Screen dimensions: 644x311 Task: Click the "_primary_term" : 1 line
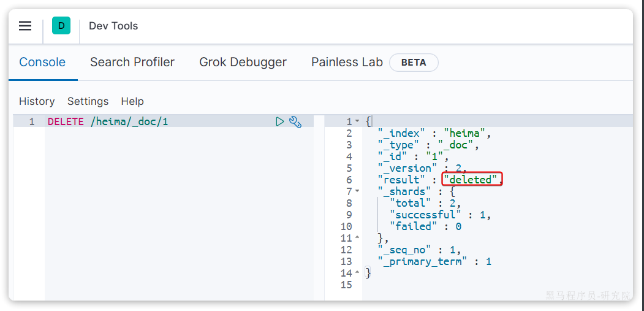[x=434, y=261]
